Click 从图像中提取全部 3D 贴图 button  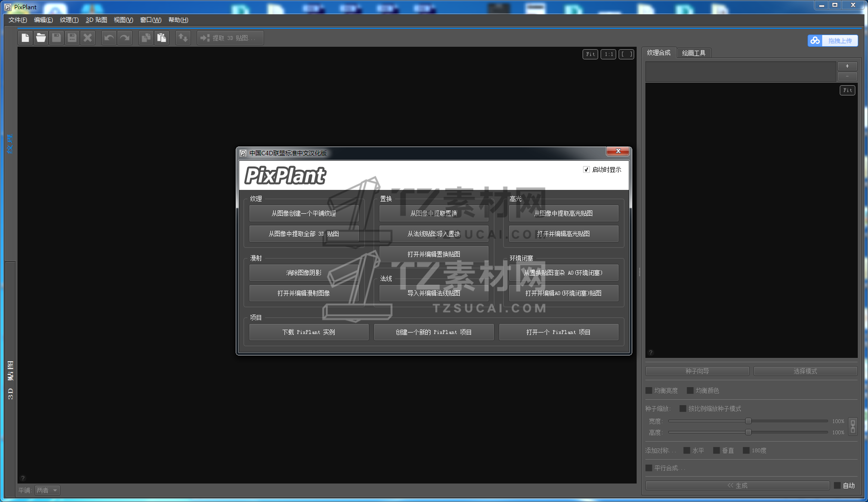pyautogui.click(x=304, y=234)
